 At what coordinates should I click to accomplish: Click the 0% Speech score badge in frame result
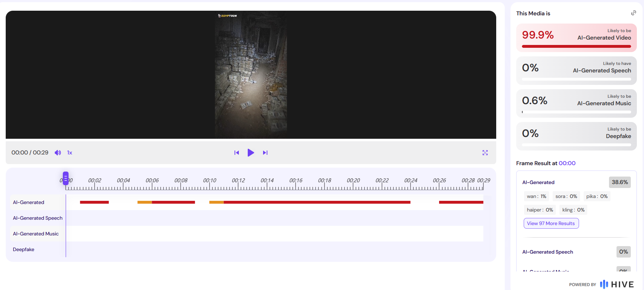(624, 252)
